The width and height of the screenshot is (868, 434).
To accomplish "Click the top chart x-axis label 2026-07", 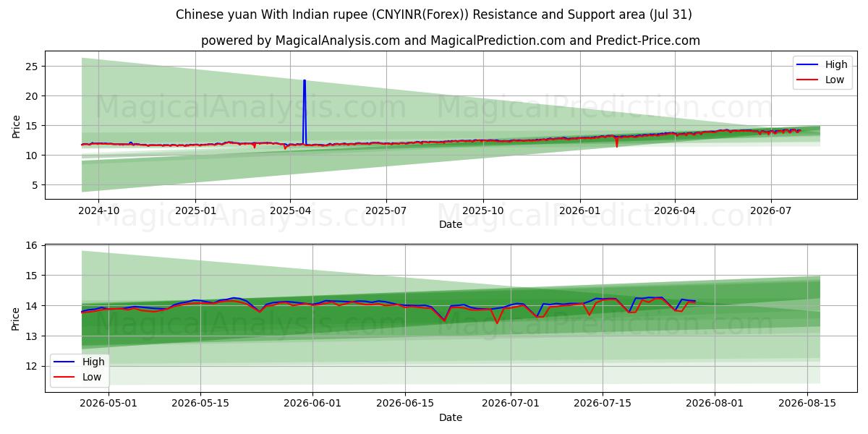I will click(x=770, y=210).
